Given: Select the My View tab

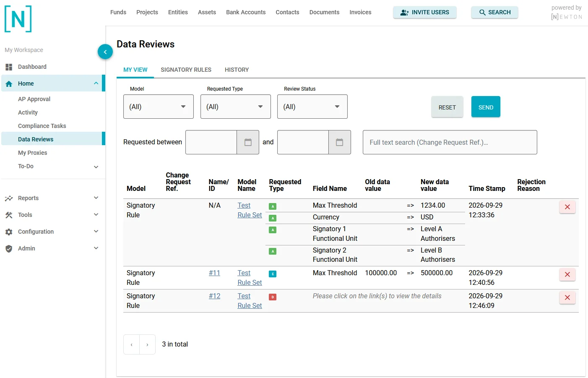Looking at the screenshot, I should (x=135, y=70).
